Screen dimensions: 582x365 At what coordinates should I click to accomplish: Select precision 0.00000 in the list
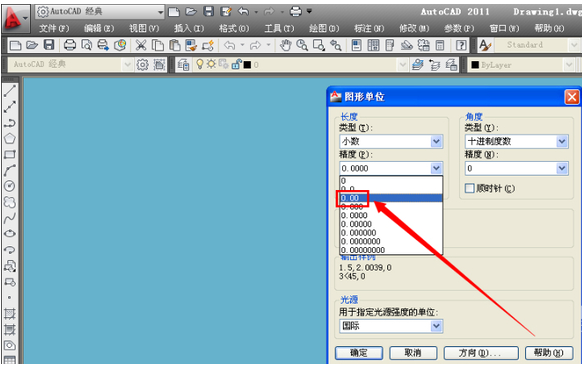(391, 224)
